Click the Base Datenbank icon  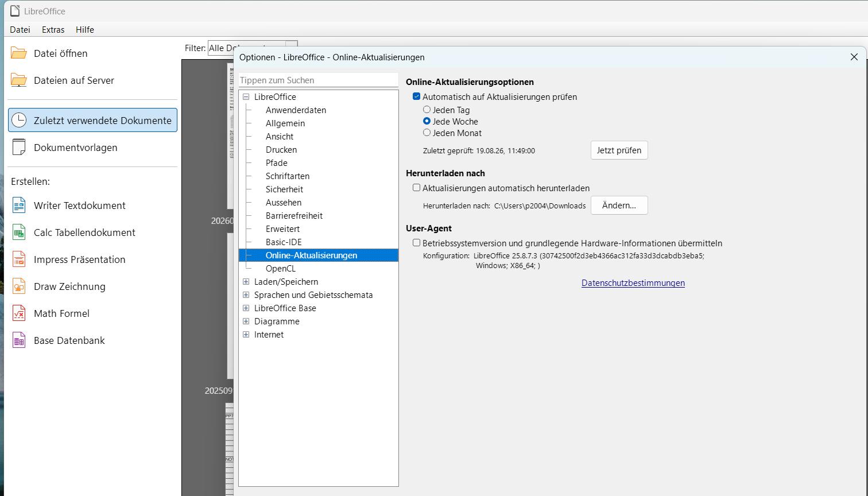click(19, 340)
